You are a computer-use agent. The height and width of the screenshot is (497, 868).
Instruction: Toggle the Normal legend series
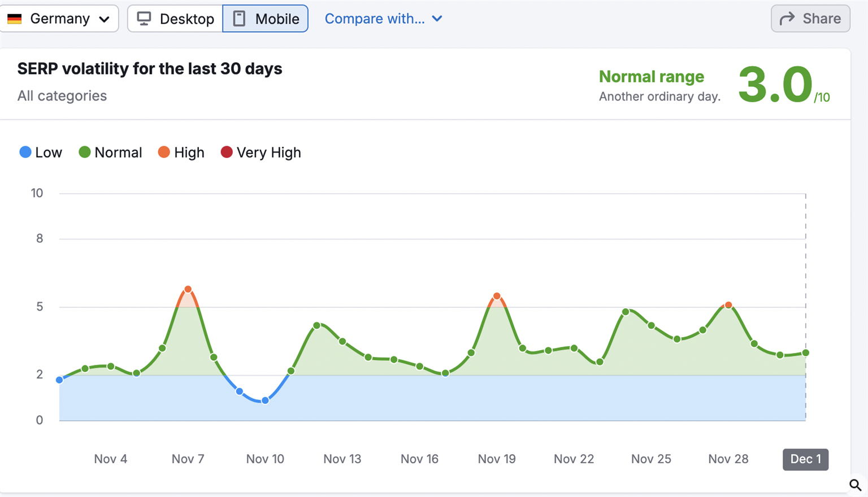click(110, 152)
